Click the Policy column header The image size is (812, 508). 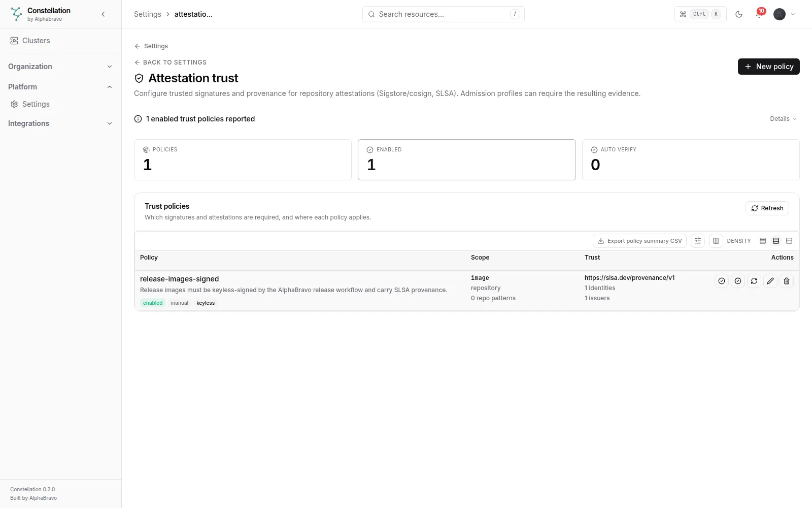149,258
